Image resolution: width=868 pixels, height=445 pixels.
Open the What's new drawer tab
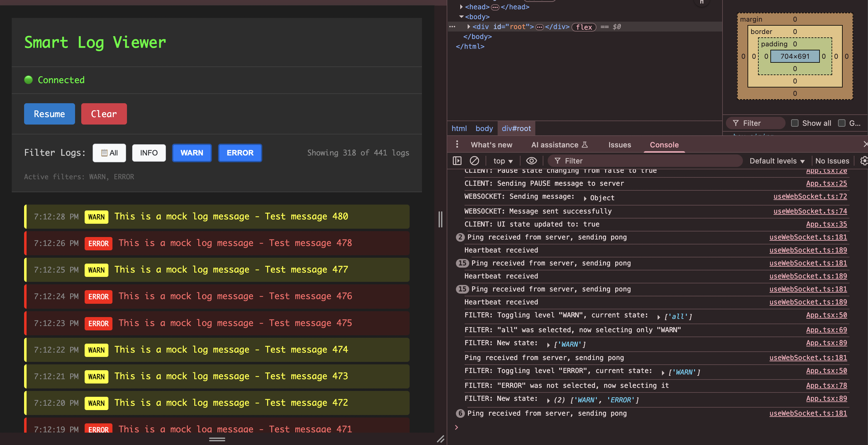(x=491, y=145)
